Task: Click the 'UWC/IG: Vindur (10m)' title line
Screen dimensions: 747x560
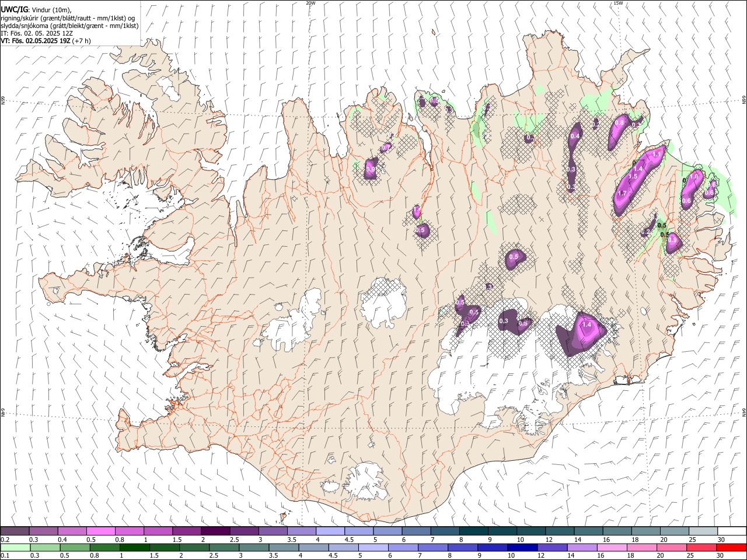Action: [36, 10]
